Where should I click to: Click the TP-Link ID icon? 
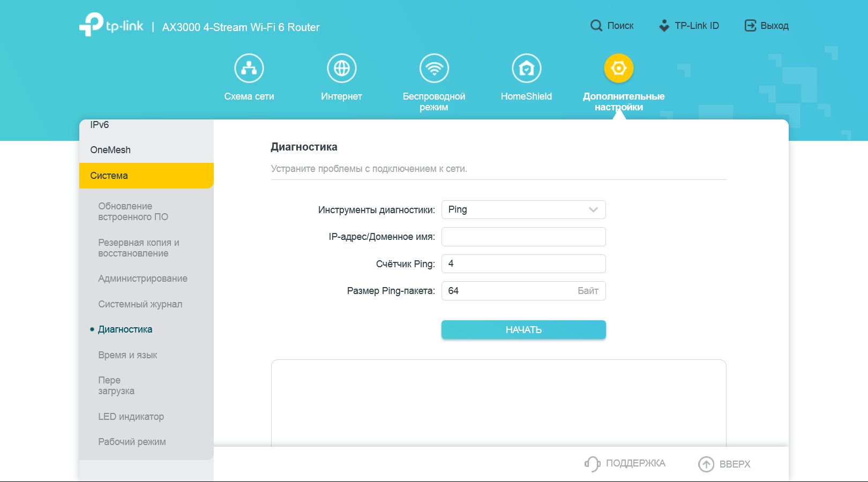click(x=664, y=26)
